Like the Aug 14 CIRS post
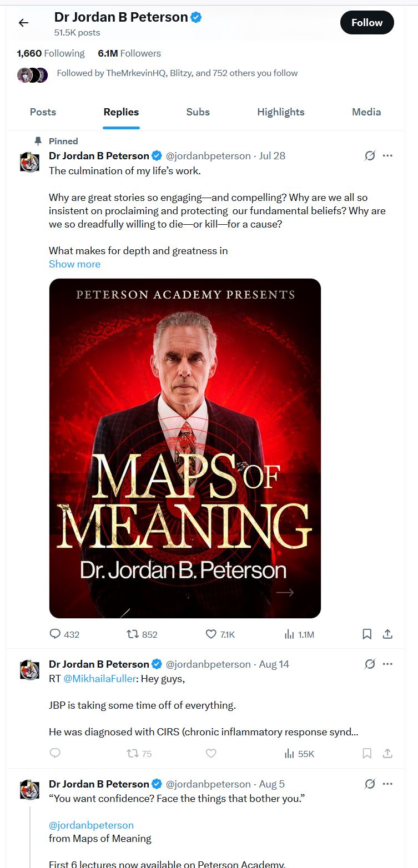 211,753
